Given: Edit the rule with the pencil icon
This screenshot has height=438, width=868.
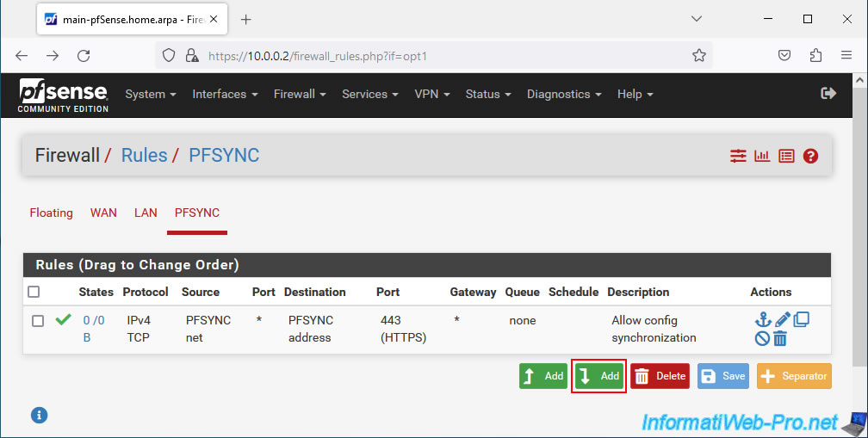Looking at the screenshot, I should point(782,319).
